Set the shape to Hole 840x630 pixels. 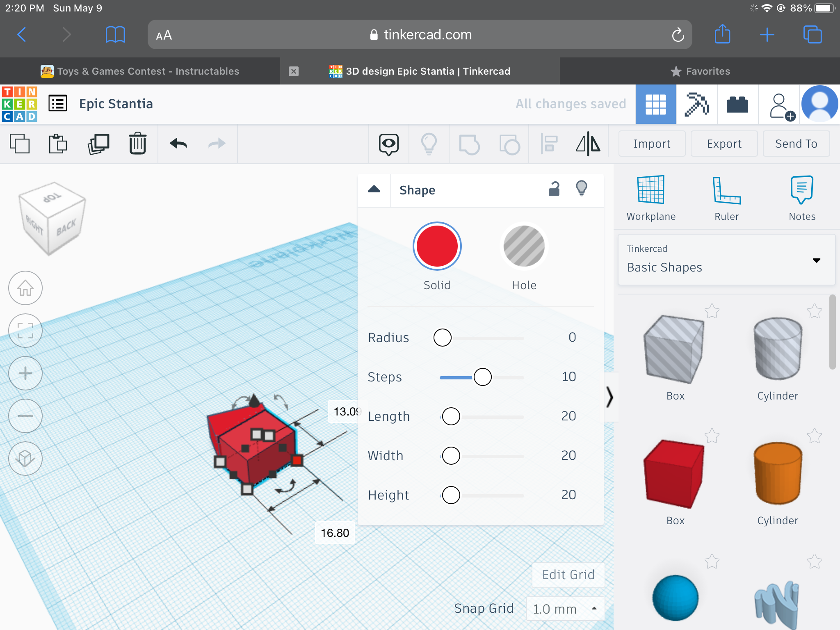pos(524,246)
